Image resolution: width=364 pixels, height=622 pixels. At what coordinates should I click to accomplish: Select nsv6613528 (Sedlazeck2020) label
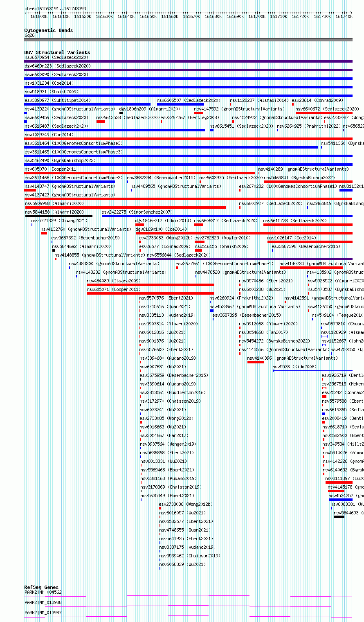[x=128, y=117]
